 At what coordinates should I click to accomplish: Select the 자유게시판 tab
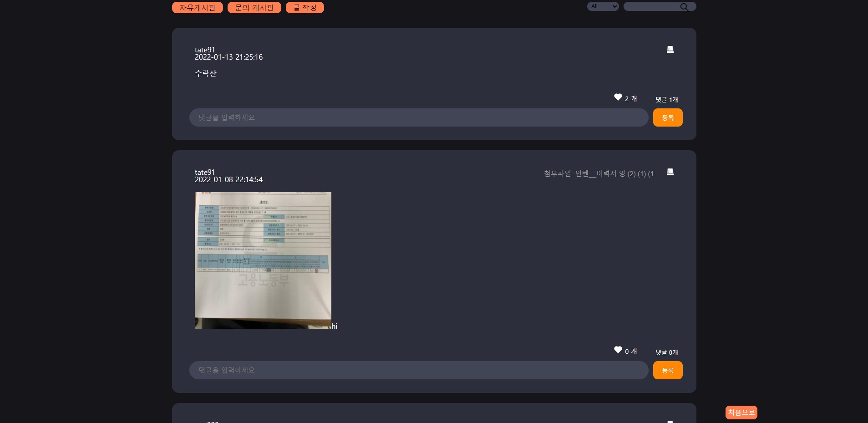coord(197,7)
